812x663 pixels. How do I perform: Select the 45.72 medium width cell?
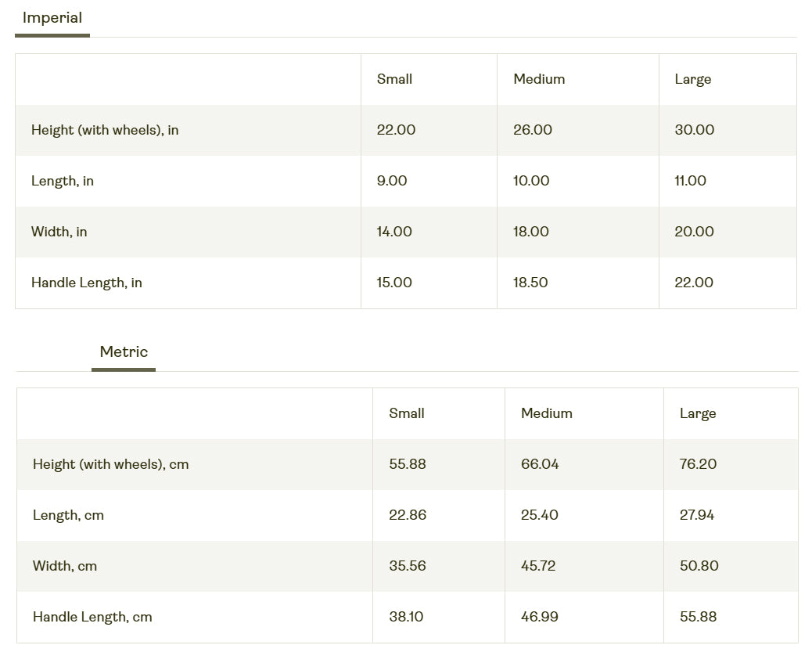click(538, 566)
